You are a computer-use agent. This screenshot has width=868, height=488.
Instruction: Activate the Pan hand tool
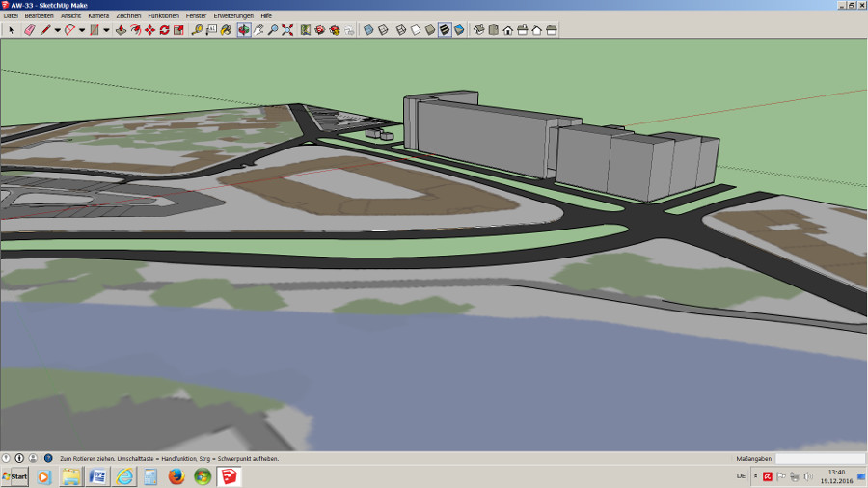click(x=258, y=30)
